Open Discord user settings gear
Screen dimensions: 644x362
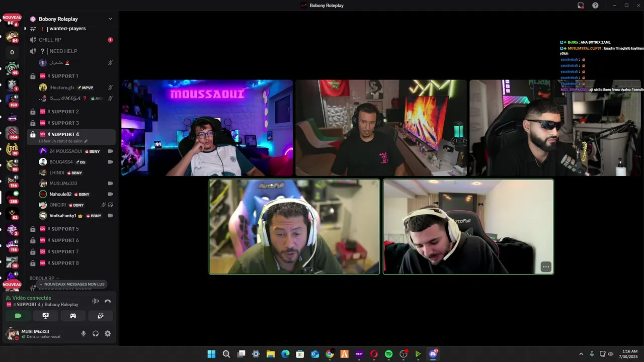pyautogui.click(x=108, y=333)
